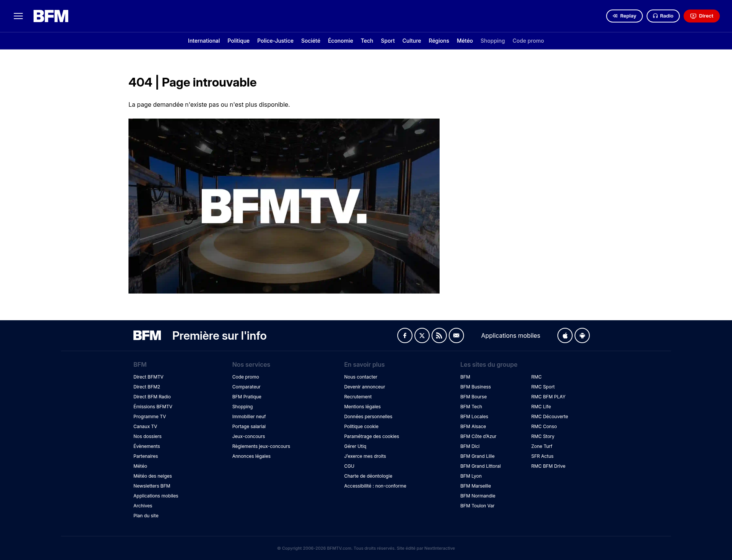Viewport: 732px width, 560px height.
Task: Go to International section
Action: click(x=204, y=41)
